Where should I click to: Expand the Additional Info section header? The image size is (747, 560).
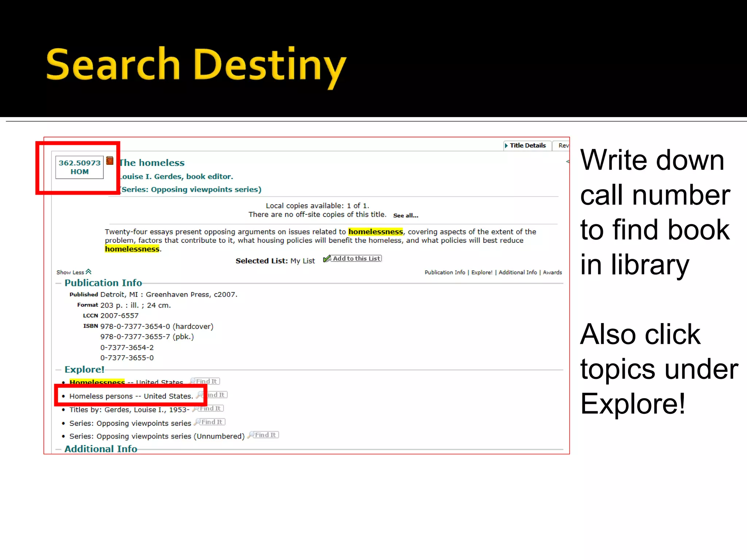tap(101, 449)
